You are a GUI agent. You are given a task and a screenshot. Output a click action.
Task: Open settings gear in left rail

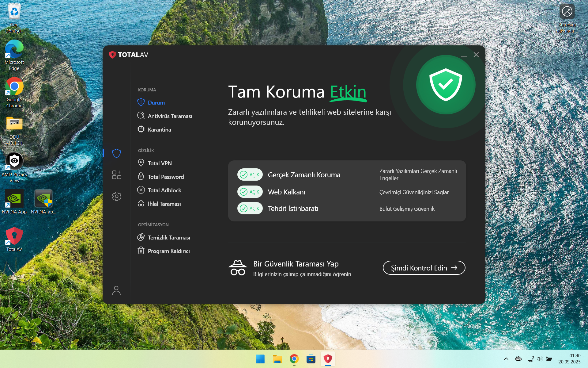(x=116, y=196)
